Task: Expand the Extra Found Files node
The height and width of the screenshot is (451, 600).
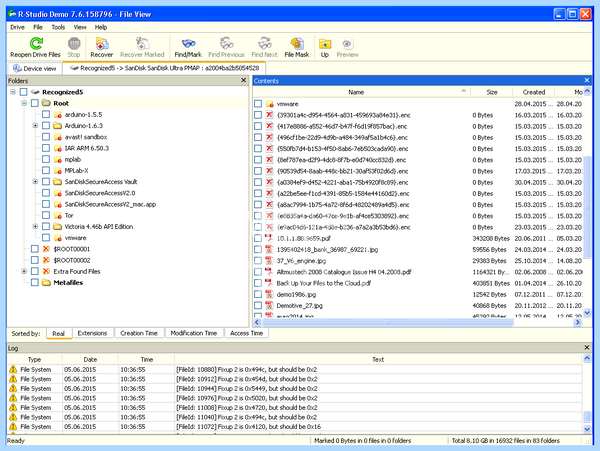Action: tap(24, 271)
